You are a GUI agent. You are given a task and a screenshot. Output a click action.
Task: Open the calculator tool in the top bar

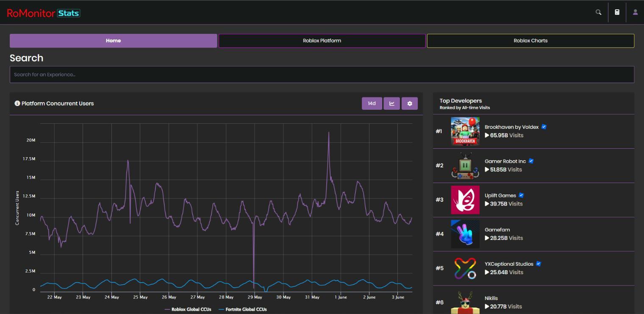pos(617,12)
